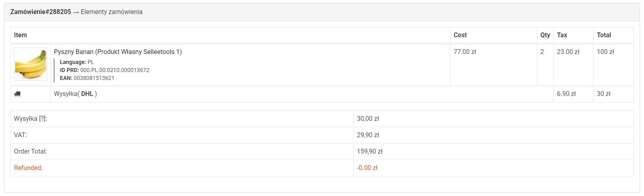Click the ID PRD product code
Image resolution: width=644 pixels, height=196 pixels.
coord(115,70)
